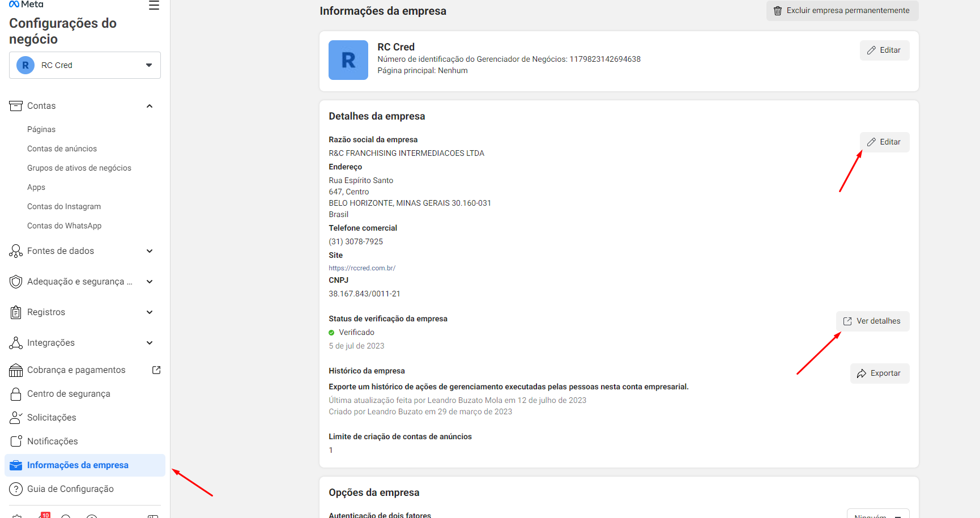
Task: Click the Cobrança e pagamentos bank icon
Action: tap(16, 370)
